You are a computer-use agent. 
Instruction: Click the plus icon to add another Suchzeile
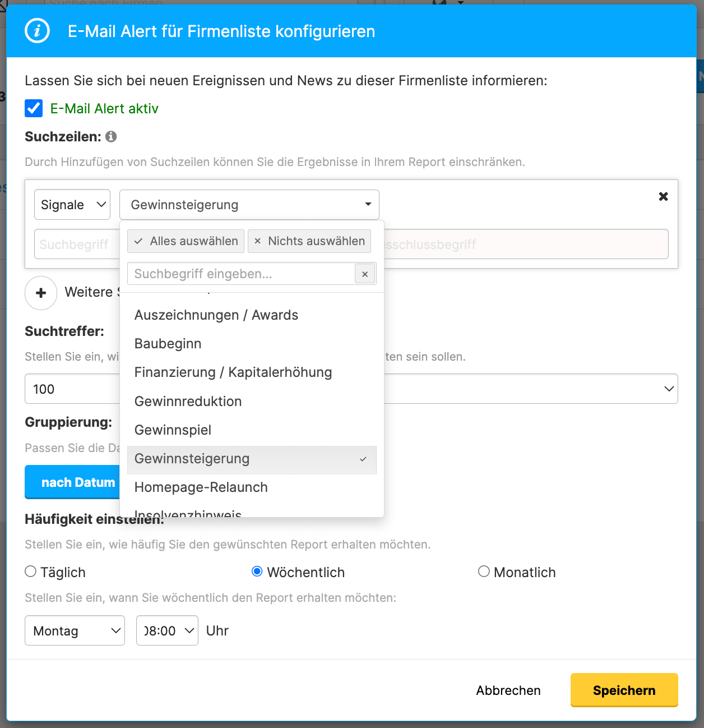coord(40,293)
